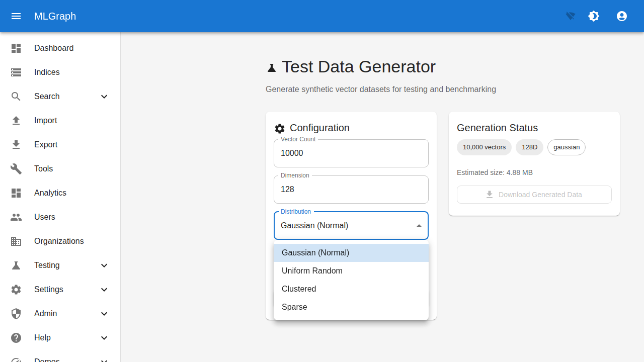
Task: Click the Import upload icon
Action: pyautogui.click(x=16, y=120)
